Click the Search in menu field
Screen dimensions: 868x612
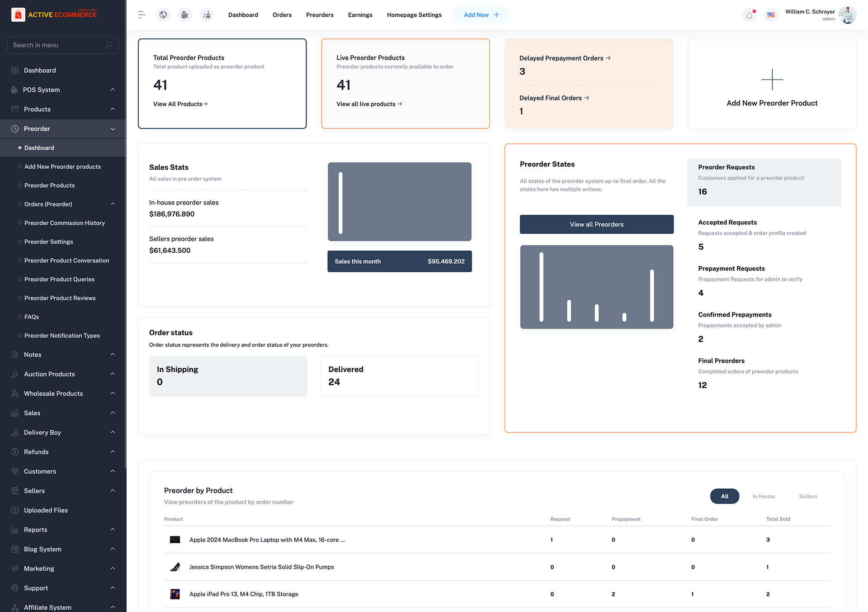[x=58, y=45]
